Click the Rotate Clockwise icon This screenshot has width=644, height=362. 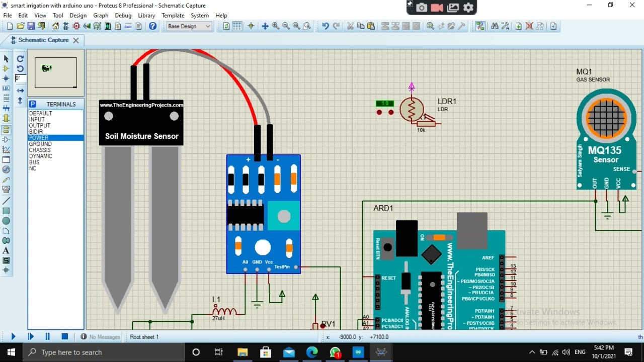[x=20, y=59]
